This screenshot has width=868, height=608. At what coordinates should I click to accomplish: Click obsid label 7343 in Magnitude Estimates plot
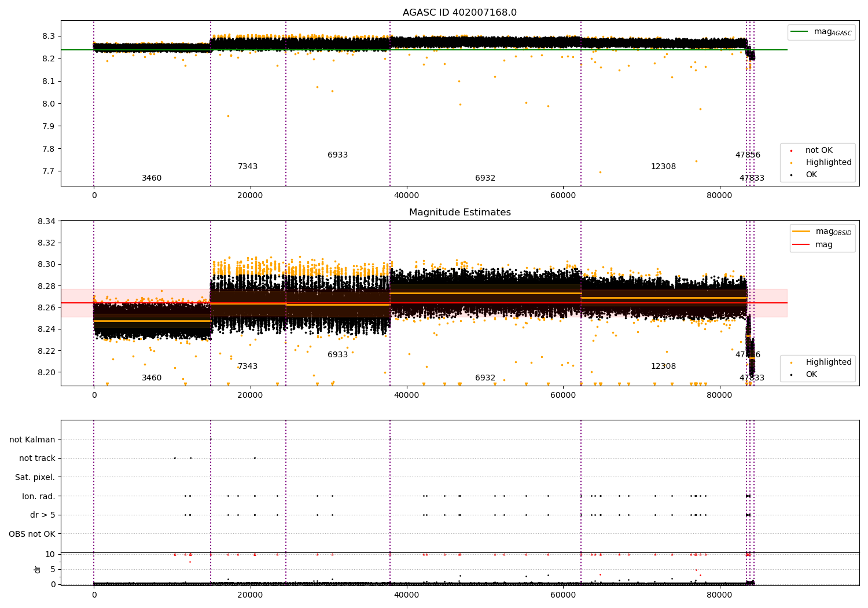[x=248, y=367]
